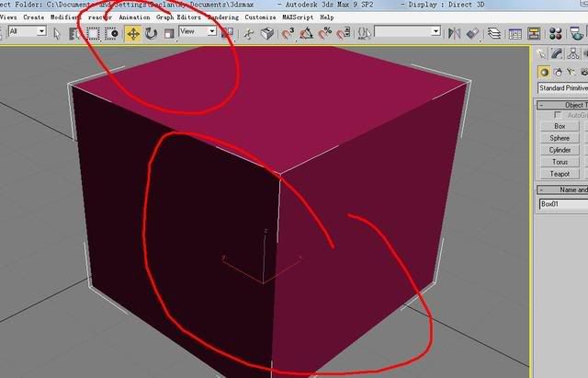Activate the Select Object arrow tool
The image size is (588, 378).
[x=57, y=33]
